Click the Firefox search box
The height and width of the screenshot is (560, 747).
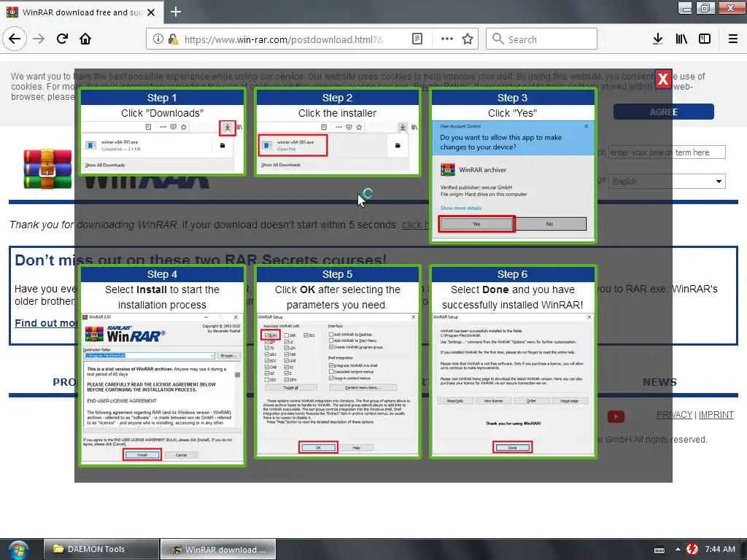(542, 39)
